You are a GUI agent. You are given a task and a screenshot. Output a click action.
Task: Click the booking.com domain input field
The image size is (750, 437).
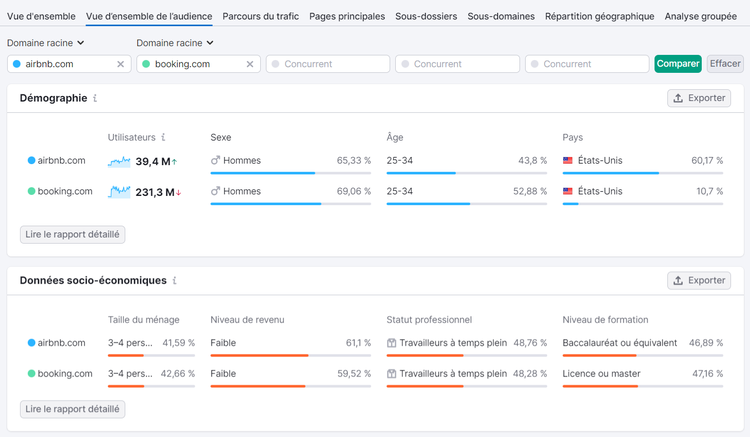tap(198, 64)
